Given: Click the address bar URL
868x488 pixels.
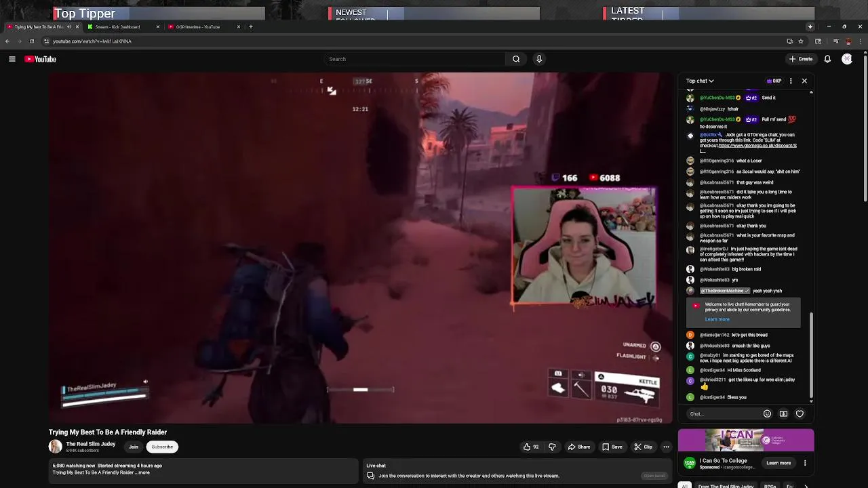Looking at the screenshot, I should point(92,41).
